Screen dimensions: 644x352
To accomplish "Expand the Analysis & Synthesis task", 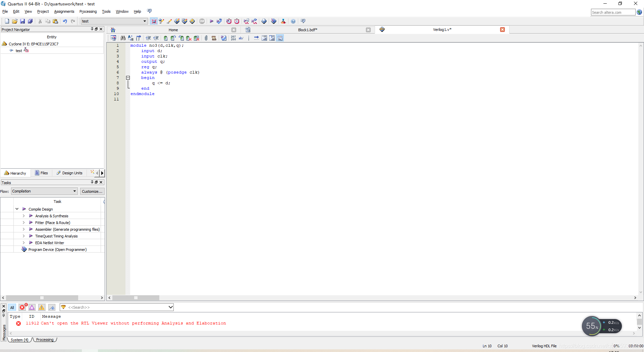I will coord(23,216).
